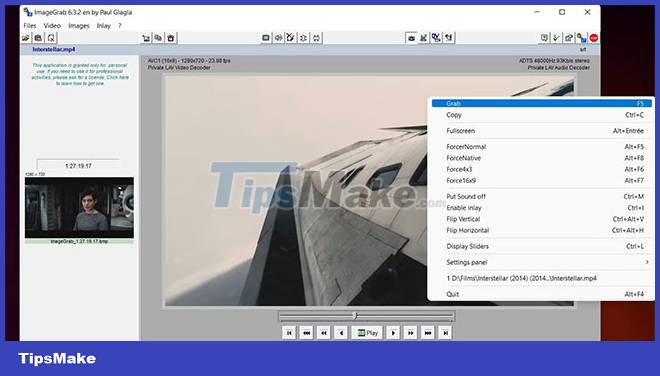Select ForceNative in the context menu

pyautogui.click(x=542, y=158)
